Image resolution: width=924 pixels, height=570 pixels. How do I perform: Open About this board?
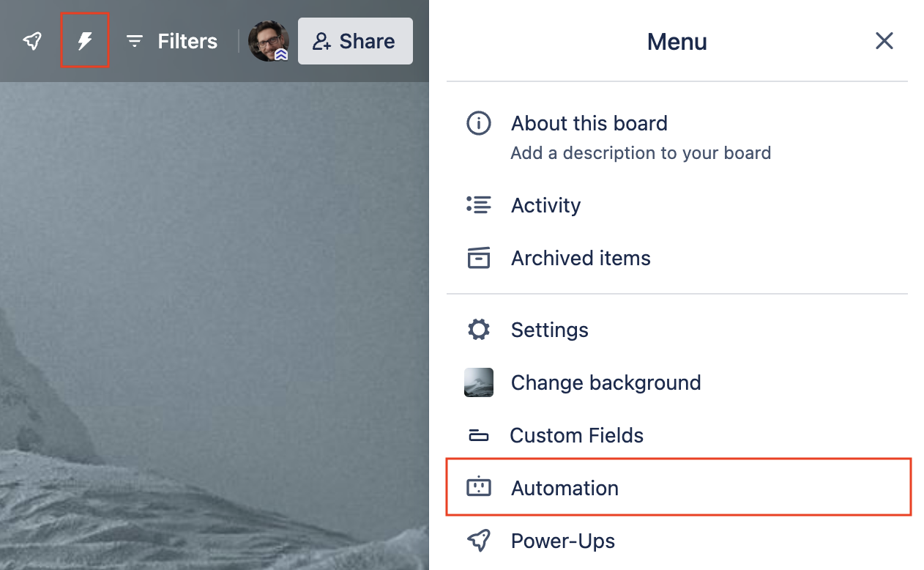589,123
